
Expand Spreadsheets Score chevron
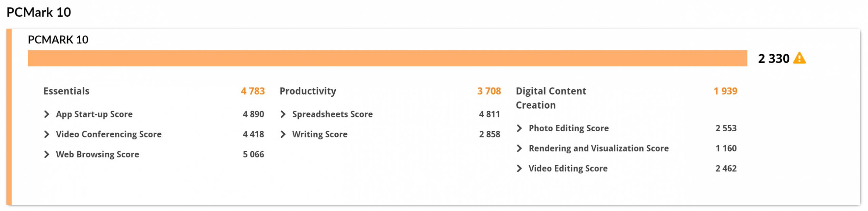[x=283, y=114]
